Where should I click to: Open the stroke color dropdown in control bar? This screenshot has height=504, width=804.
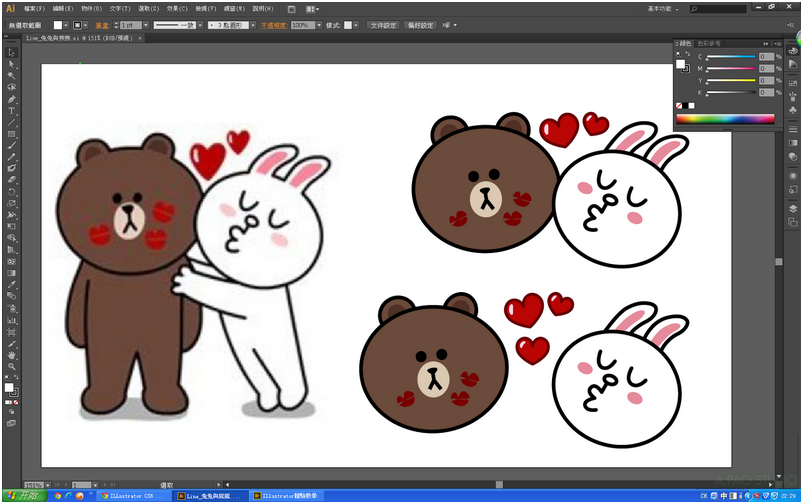point(86,25)
